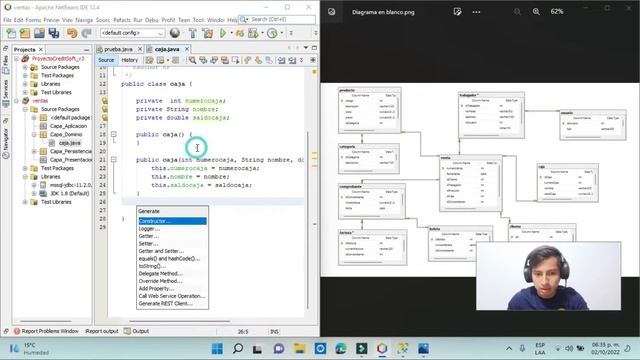Screen dimensions: 640x360
Task: Open NetBeans icon in Windows taskbar
Action: pyautogui.click(x=382, y=348)
